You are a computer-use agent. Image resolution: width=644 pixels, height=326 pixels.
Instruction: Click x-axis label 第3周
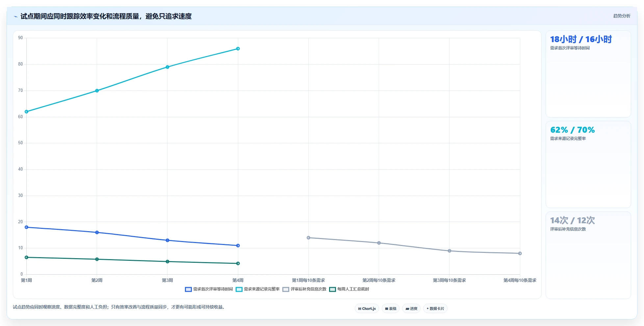(167, 281)
